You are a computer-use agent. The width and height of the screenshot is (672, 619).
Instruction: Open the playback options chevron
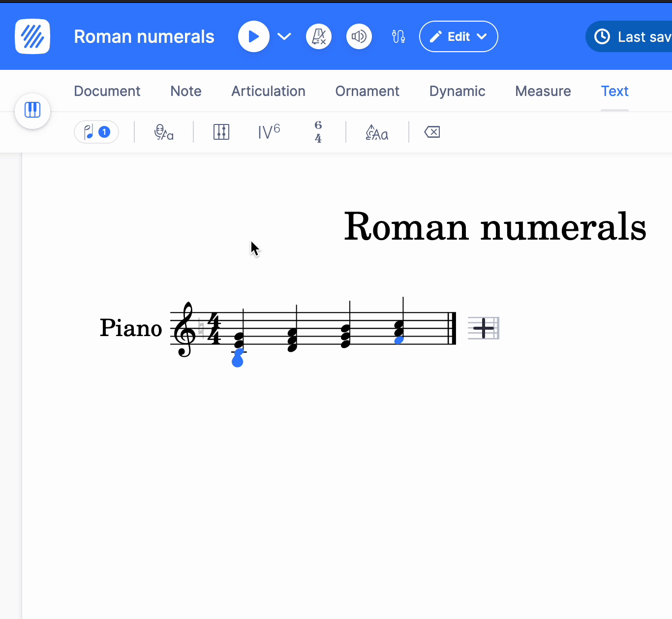pyautogui.click(x=284, y=36)
